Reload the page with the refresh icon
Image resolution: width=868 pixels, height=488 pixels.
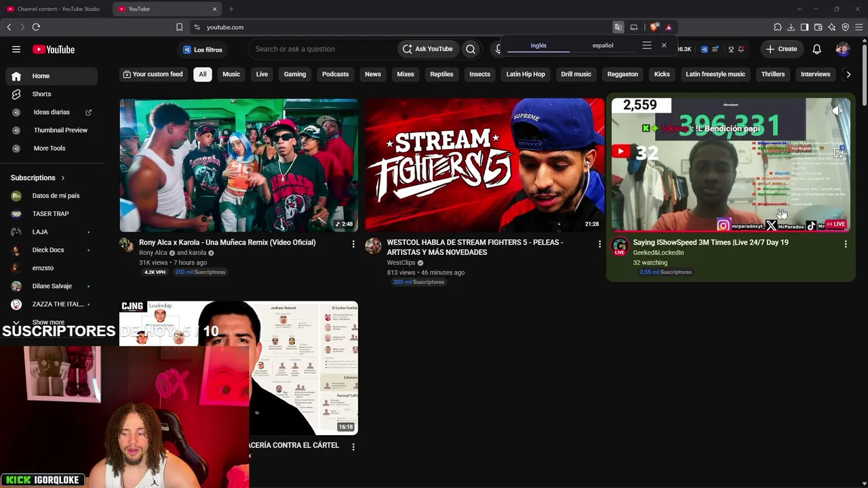coord(36,27)
